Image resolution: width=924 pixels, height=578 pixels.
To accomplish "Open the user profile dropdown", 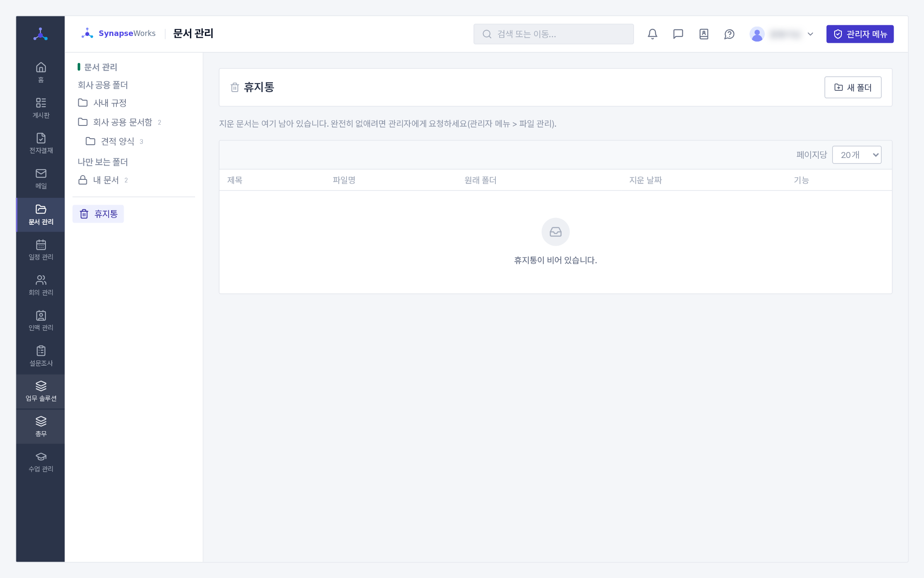I will [782, 34].
